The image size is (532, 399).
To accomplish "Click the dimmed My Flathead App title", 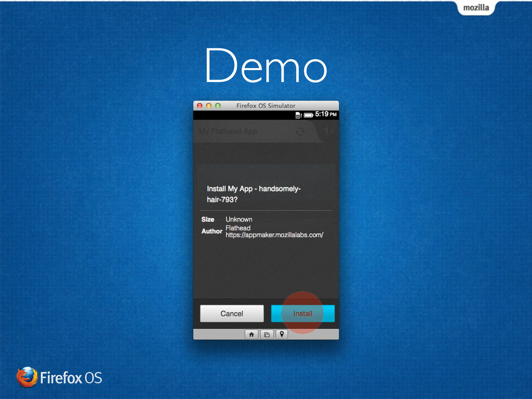I will 228,131.
